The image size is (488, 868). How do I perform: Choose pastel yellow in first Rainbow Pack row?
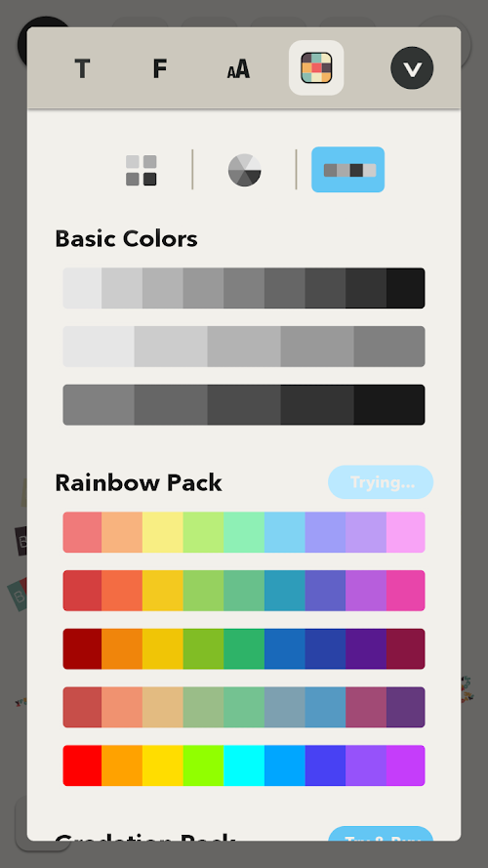[163, 532]
